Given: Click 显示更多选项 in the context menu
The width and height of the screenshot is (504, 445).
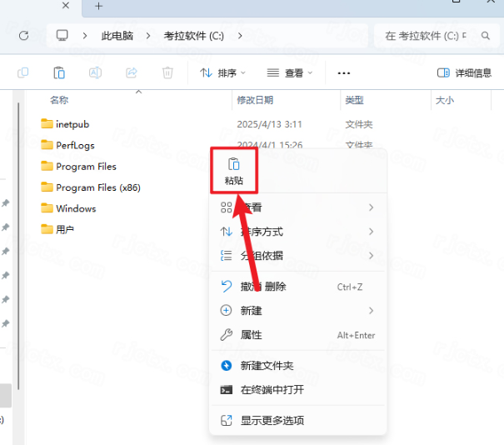Looking at the screenshot, I should (x=272, y=421).
